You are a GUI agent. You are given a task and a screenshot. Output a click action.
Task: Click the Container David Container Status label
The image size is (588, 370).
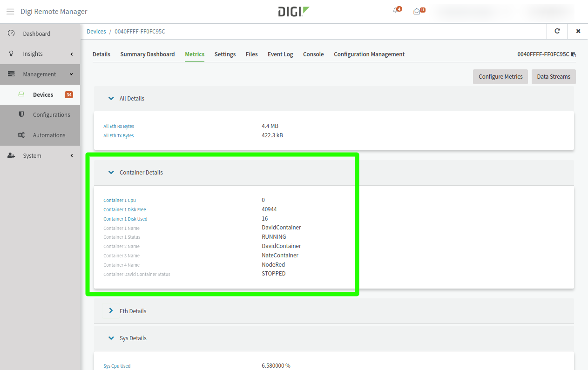pyautogui.click(x=137, y=274)
